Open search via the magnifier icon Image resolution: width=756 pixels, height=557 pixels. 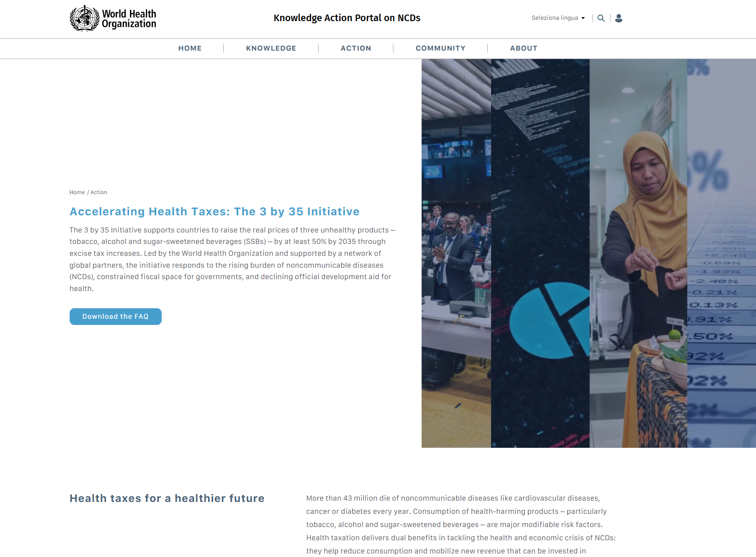(601, 18)
